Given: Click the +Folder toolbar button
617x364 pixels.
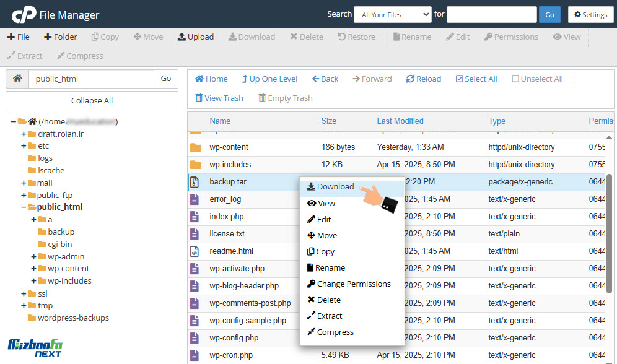Looking at the screenshot, I should pos(61,37).
